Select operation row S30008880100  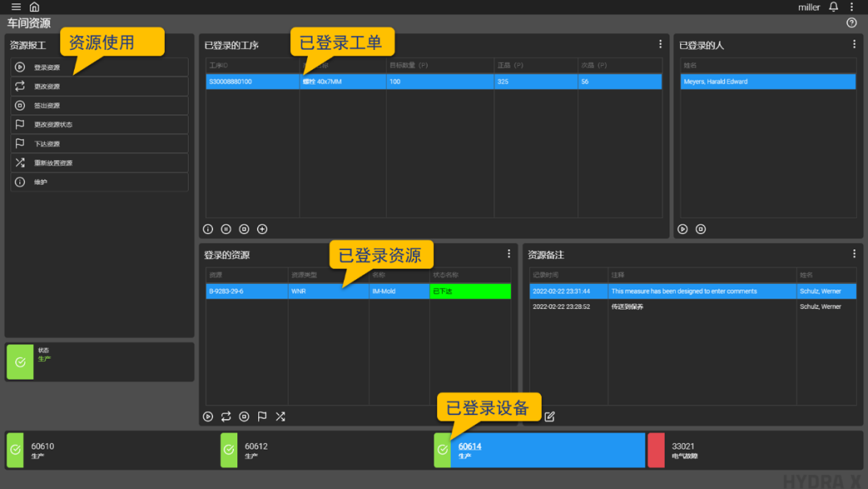[434, 81]
